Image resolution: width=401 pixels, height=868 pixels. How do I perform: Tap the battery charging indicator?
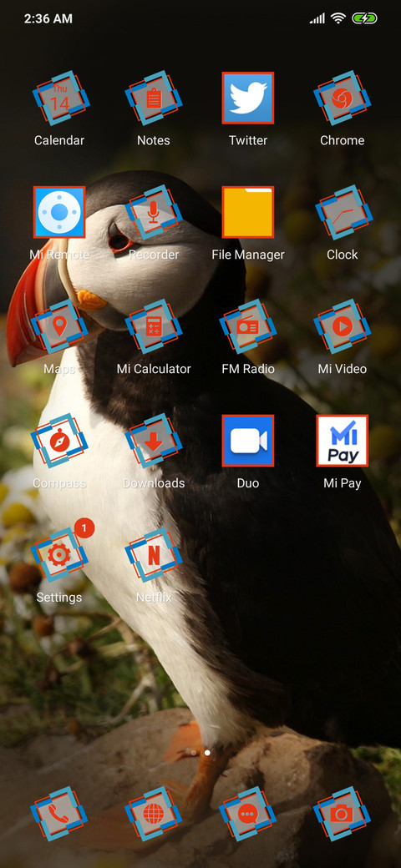tap(364, 18)
